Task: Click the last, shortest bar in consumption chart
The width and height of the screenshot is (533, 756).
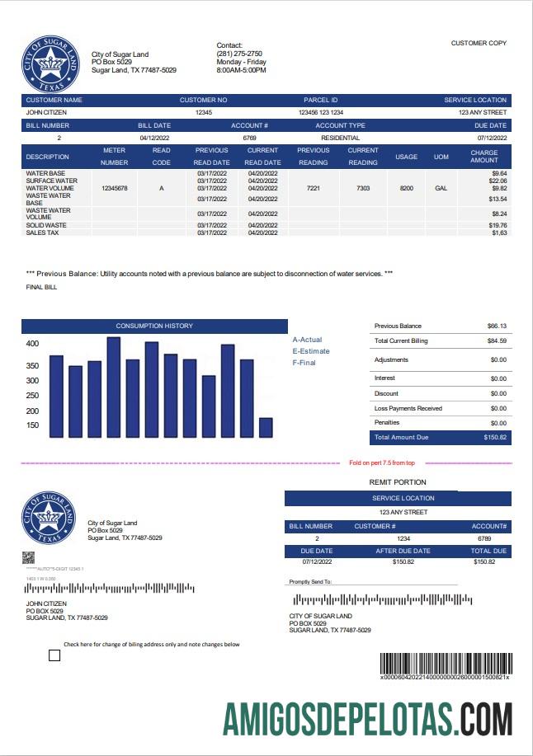Action: pos(266,428)
